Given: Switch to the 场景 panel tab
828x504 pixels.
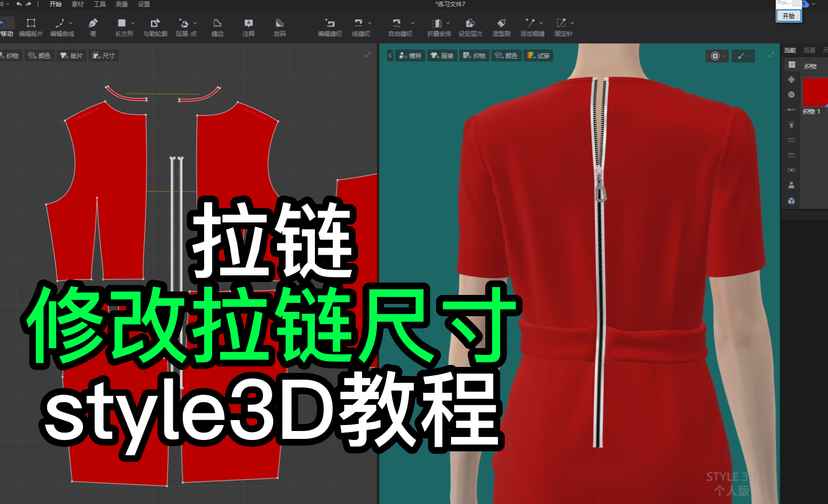Looking at the screenshot, I should pos(810,50).
